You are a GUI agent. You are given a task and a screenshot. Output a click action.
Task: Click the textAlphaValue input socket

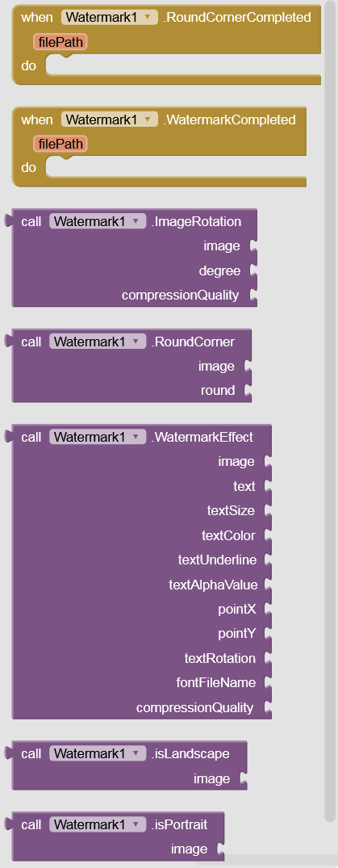tap(269, 584)
